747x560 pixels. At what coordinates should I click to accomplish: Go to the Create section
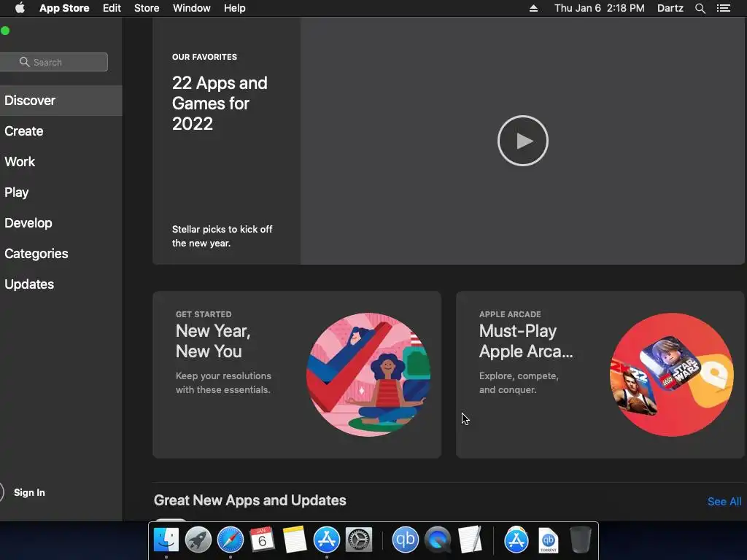61,131
